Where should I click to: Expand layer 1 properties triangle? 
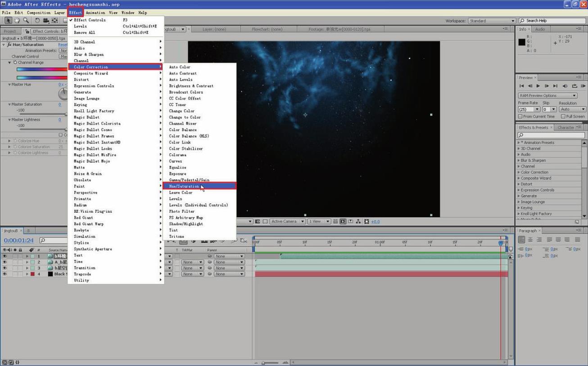coord(27,256)
